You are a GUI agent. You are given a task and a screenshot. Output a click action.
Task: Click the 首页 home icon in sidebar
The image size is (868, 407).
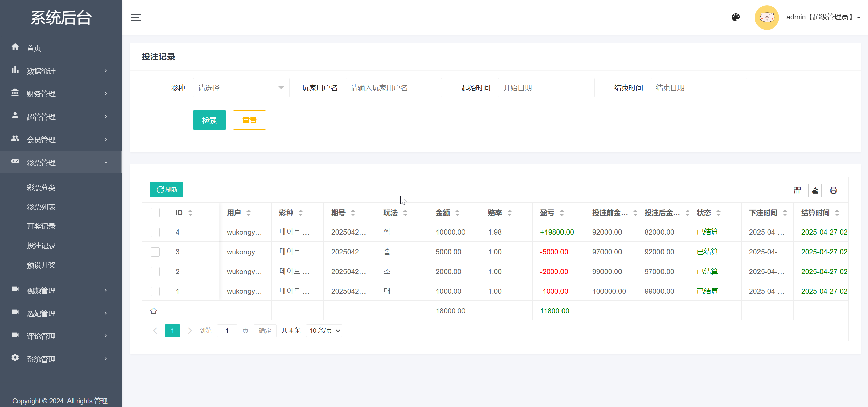[x=15, y=48]
